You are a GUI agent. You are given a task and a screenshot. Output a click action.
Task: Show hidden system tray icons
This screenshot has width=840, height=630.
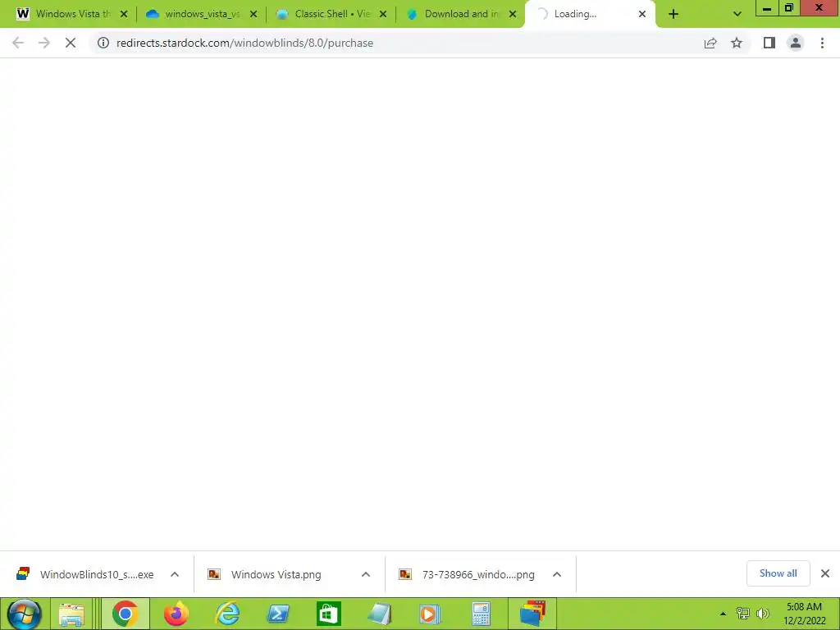(724, 614)
